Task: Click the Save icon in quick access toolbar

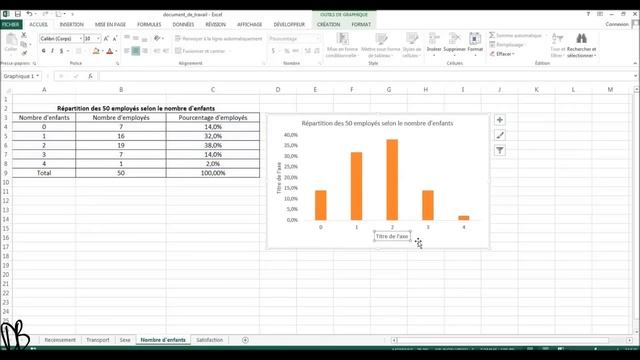Action: [x=18, y=14]
